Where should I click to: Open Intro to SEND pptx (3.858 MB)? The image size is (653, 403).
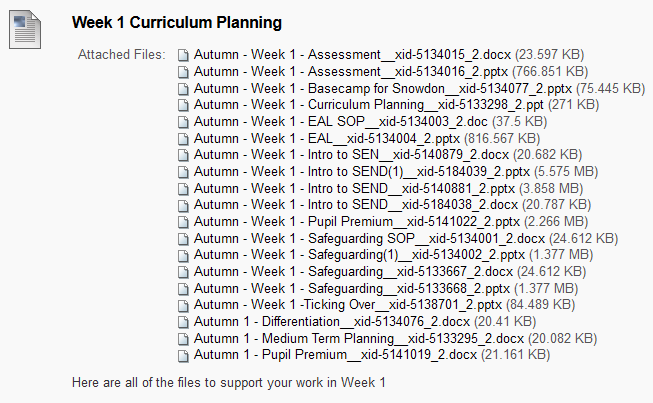[354, 188]
